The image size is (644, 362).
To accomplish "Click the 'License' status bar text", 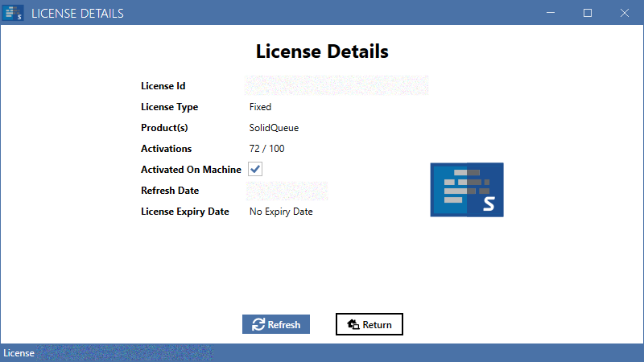I will (x=19, y=353).
